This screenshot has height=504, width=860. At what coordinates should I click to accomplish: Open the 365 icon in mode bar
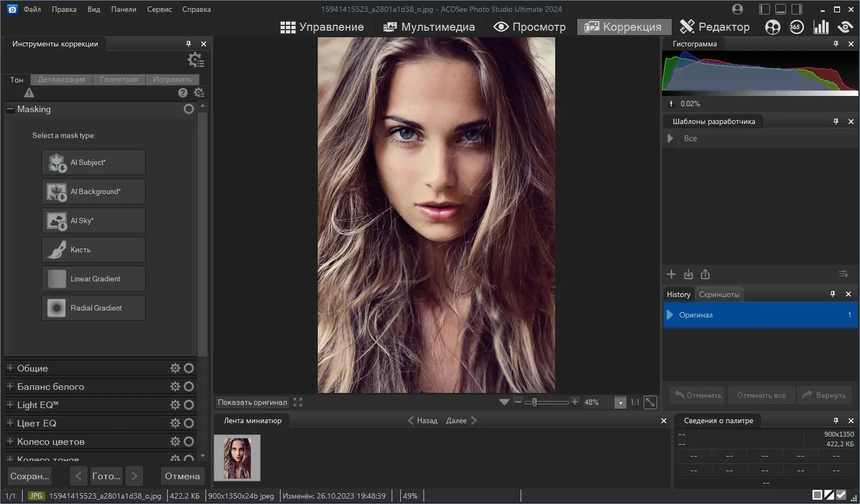pyautogui.click(x=796, y=27)
